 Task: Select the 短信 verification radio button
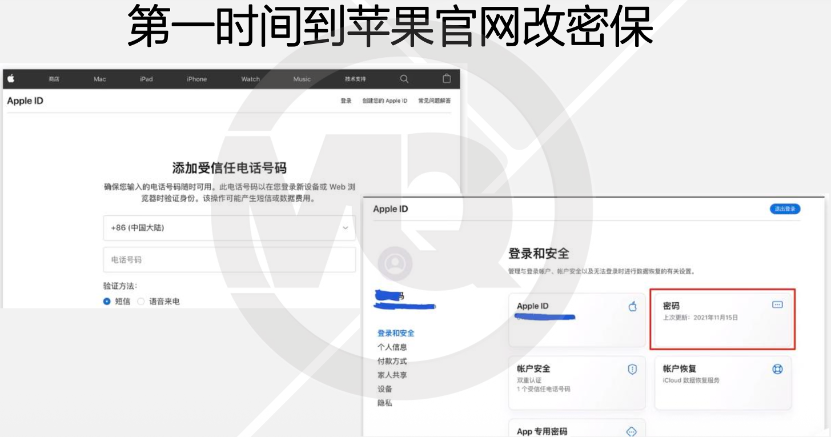click(x=107, y=300)
